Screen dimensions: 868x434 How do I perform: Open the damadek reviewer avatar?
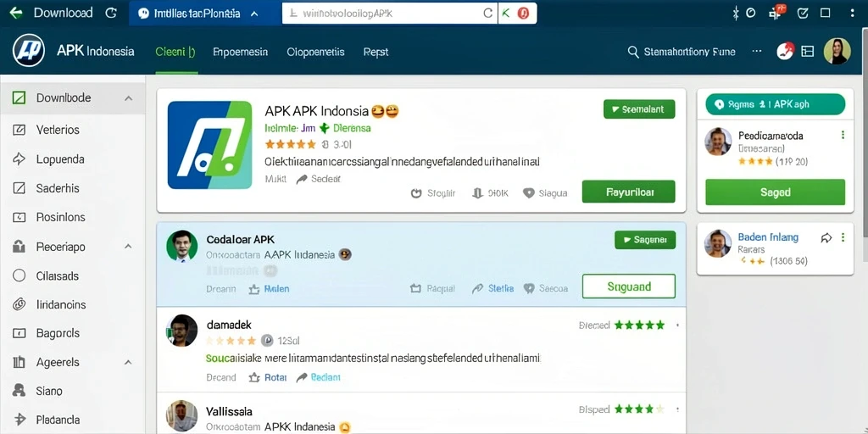click(x=182, y=331)
